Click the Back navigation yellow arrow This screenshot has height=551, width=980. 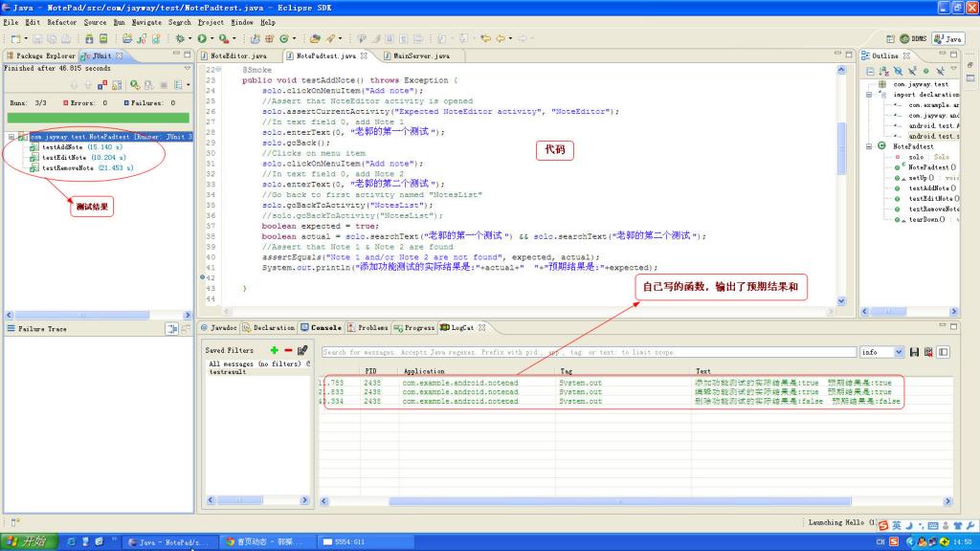(x=500, y=38)
